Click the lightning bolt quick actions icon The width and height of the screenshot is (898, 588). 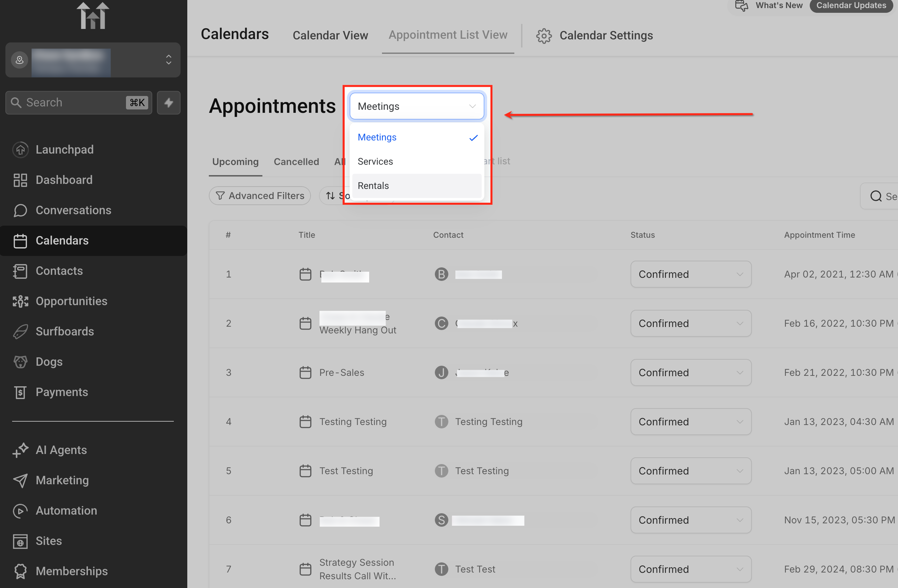(168, 103)
